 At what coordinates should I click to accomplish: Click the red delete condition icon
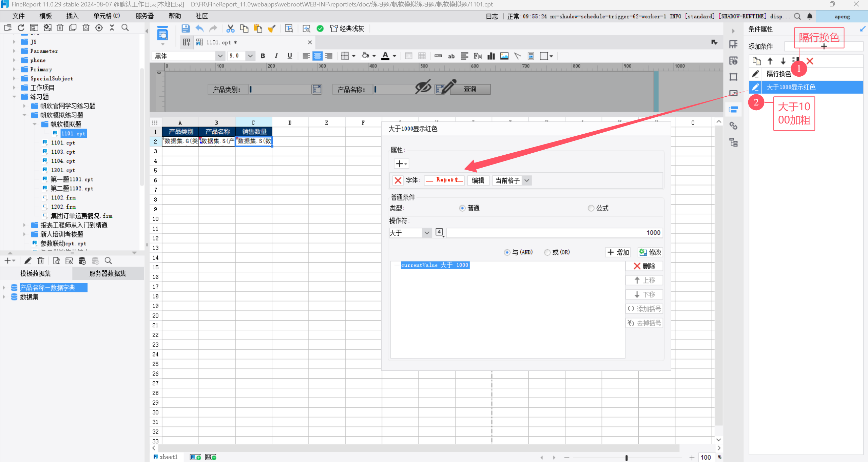click(810, 61)
